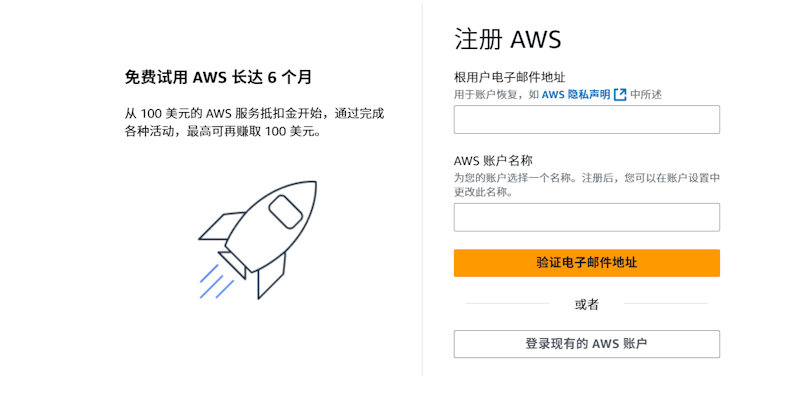The width and height of the screenshot is (800, 393).
Task: Click the 100 美元 credit description paragraph
Action: [254, 122]
